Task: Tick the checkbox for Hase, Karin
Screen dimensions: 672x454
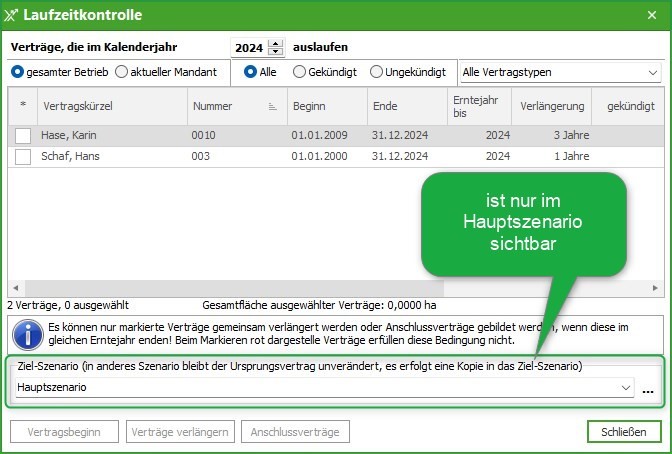Action: [x=23, y=135]
